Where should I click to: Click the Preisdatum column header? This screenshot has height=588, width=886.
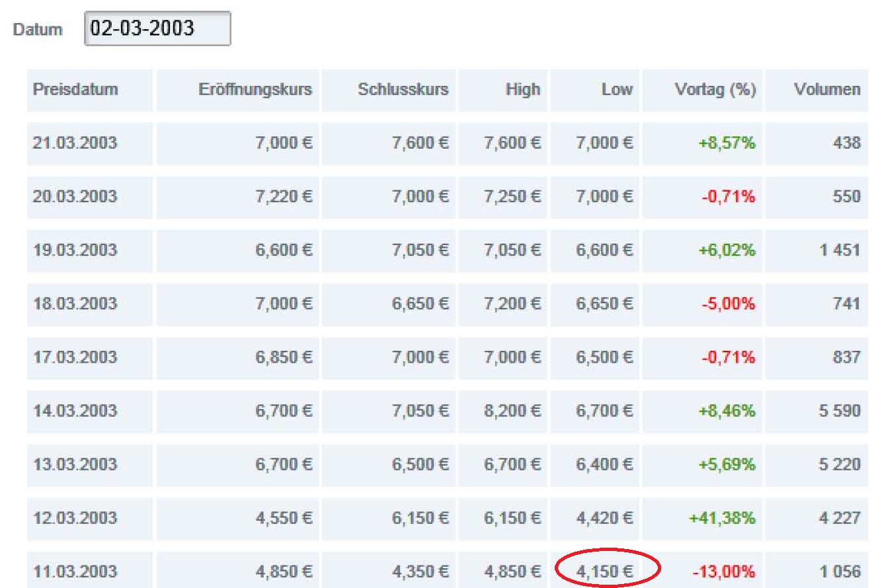(x=75, y=90)
